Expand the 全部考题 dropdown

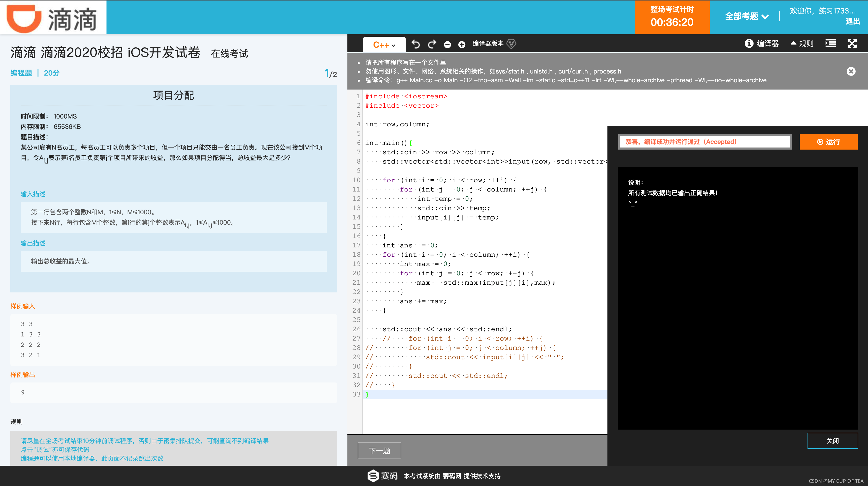pyautogui.click(x=747, y=16)
